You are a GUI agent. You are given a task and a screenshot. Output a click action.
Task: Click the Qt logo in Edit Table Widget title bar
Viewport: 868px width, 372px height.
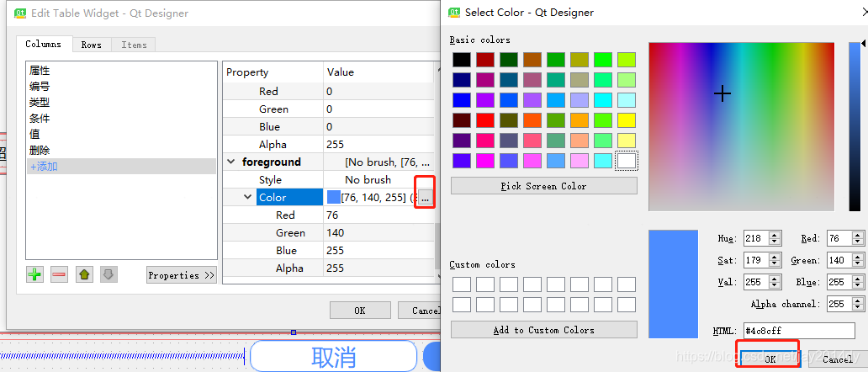[20, 13]
